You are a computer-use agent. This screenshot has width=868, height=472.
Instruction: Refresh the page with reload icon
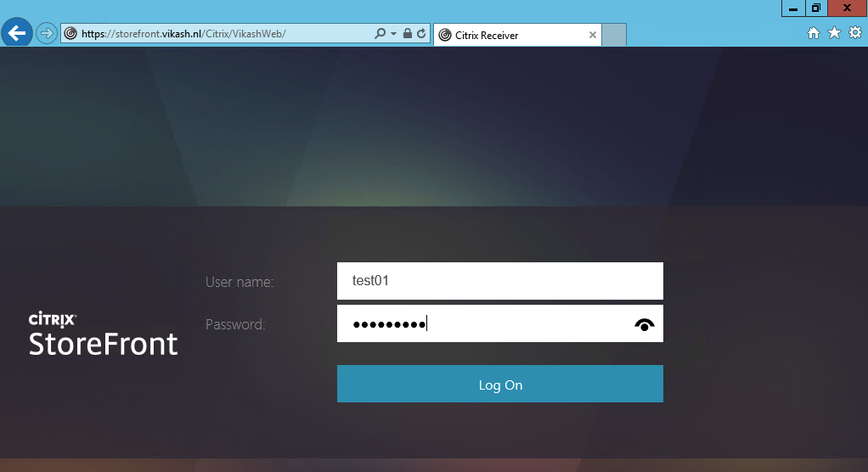[421, 33]
